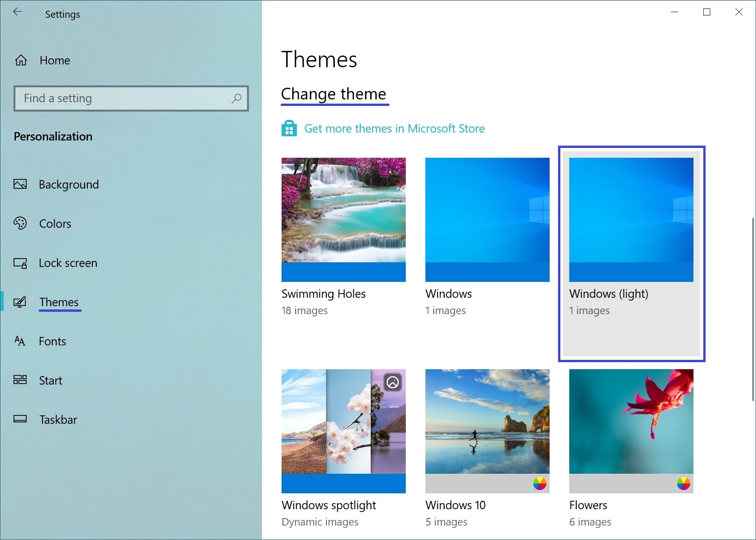Viewport: 756px width, 540px height.
Task: Select the Themes section
Action: point(59,302)
